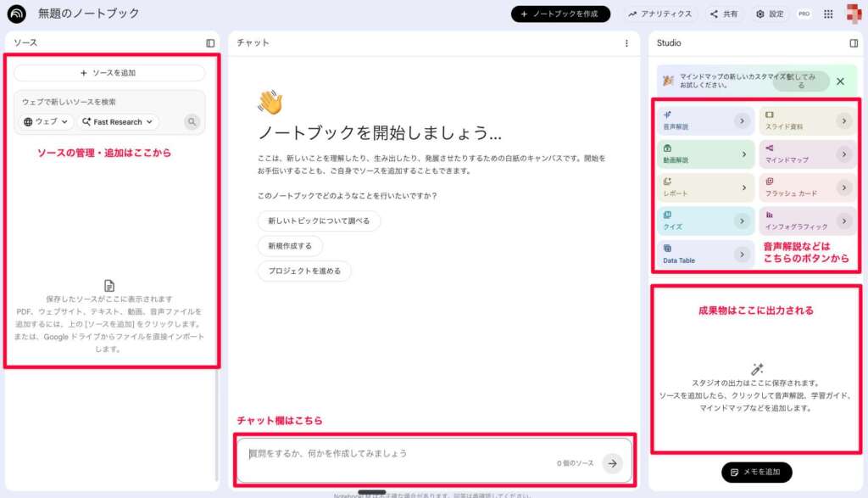Viewport: 868px width, 498px height.
Task: Click メモを追加 button
Action: point(756,472)
